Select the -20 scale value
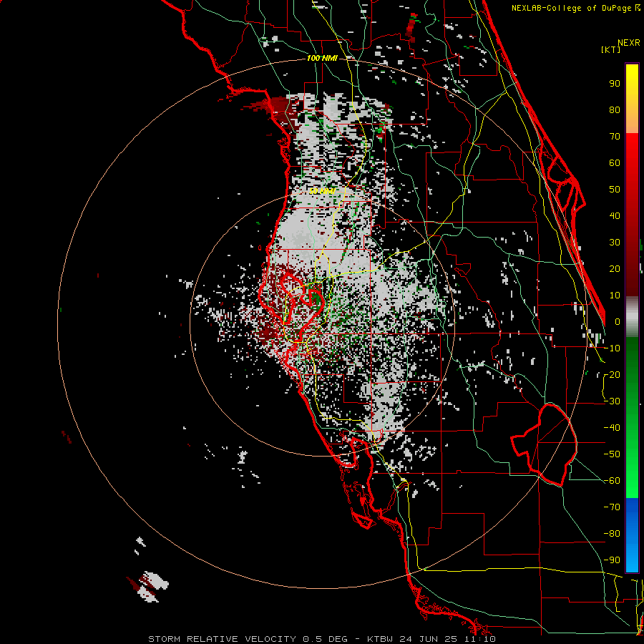 (612, 374)
